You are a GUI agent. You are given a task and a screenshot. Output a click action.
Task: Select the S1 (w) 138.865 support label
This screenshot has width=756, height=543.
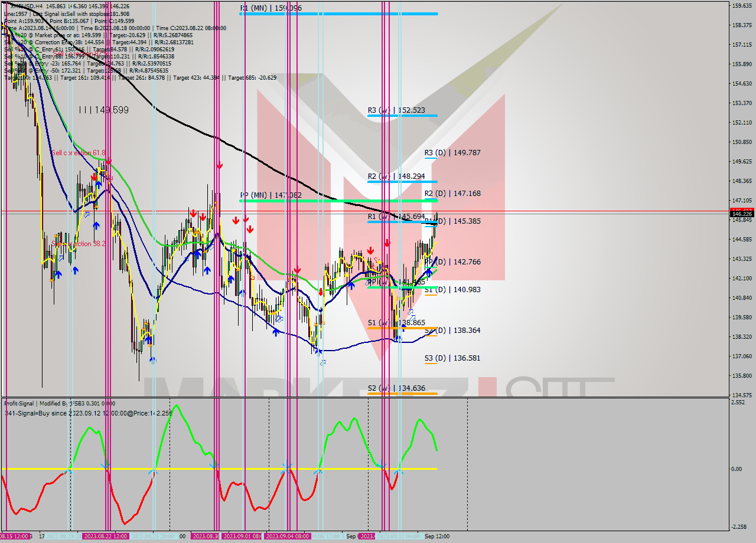(396, 323)
